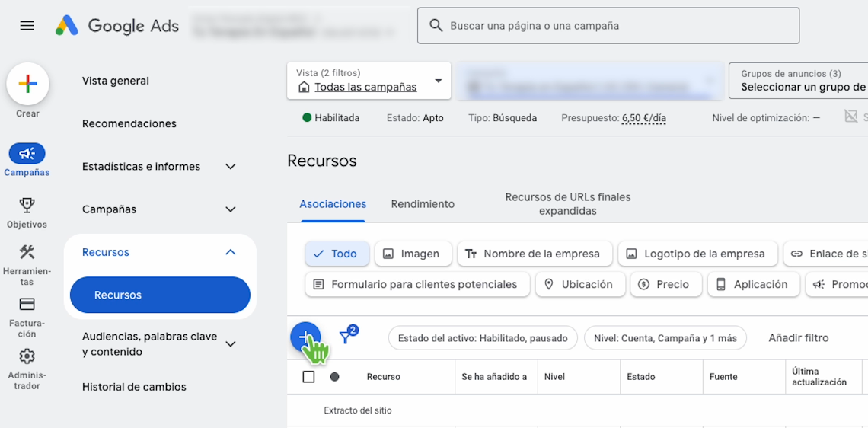
Task: Open Recursos de URLs finales expandidas tab
Action: (x=567, y=204)
